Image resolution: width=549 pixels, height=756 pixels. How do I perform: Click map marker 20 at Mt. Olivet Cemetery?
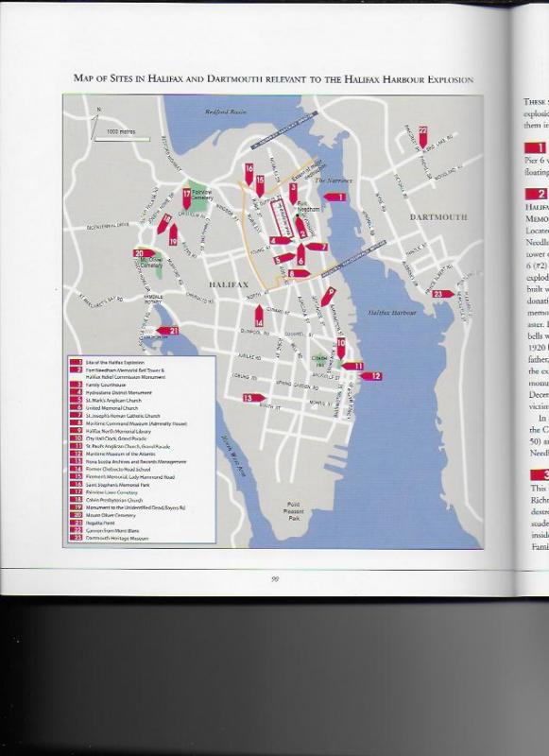coord(145,253)
